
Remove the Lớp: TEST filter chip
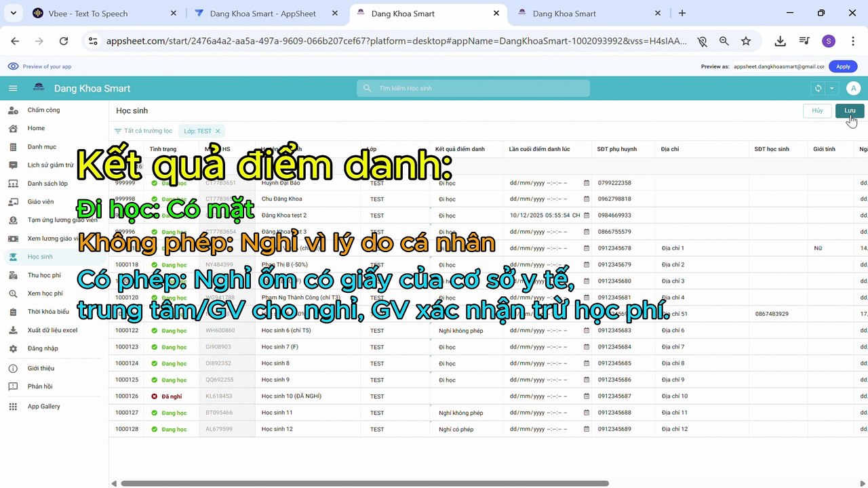point(218,131)
